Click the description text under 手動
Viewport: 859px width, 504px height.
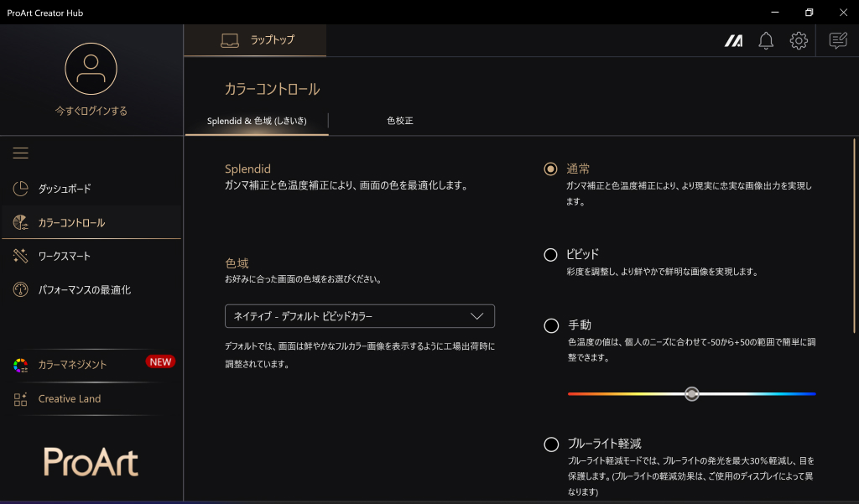[x=691, y=350]
